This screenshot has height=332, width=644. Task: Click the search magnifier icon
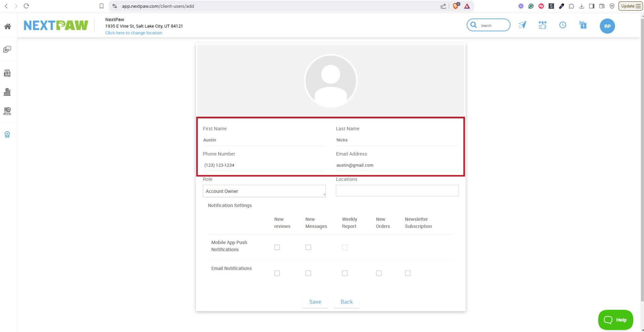click(473, 25)
